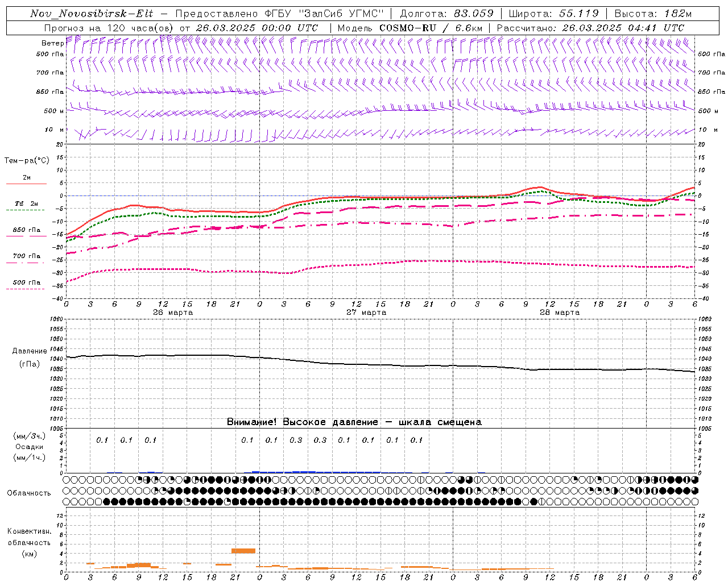The image size is (728, 582).
Task: Click the 'Давление' pressure panel label
Action: click(x=29, y=351)
